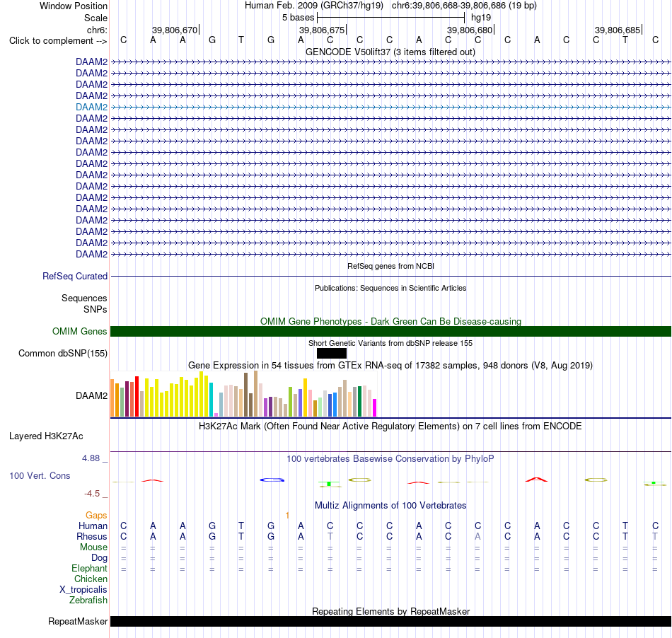The height and width of the screenshot is (638, 672).
Task: Click the 100 Vert. Cons side label
Action: click(x=40, y=475)
